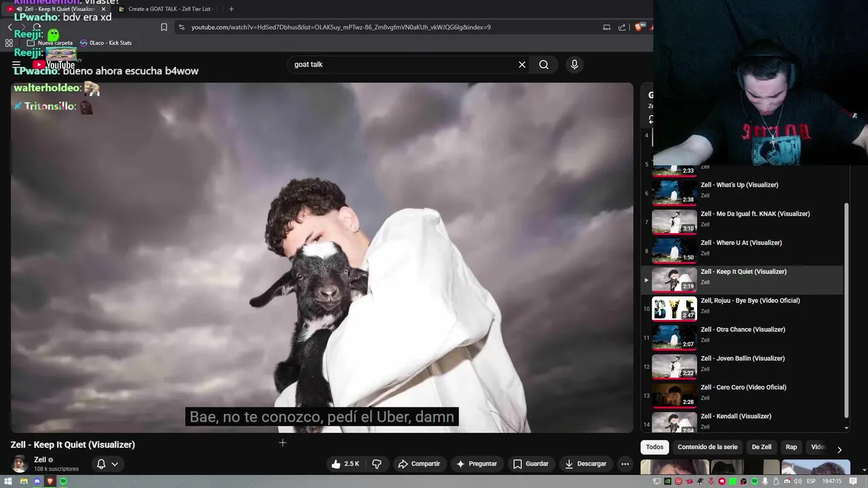Image resolution: width=868 pixels, height=488 pixels.
Task: Select the De Zell filter chip
Action: (762, 447)
